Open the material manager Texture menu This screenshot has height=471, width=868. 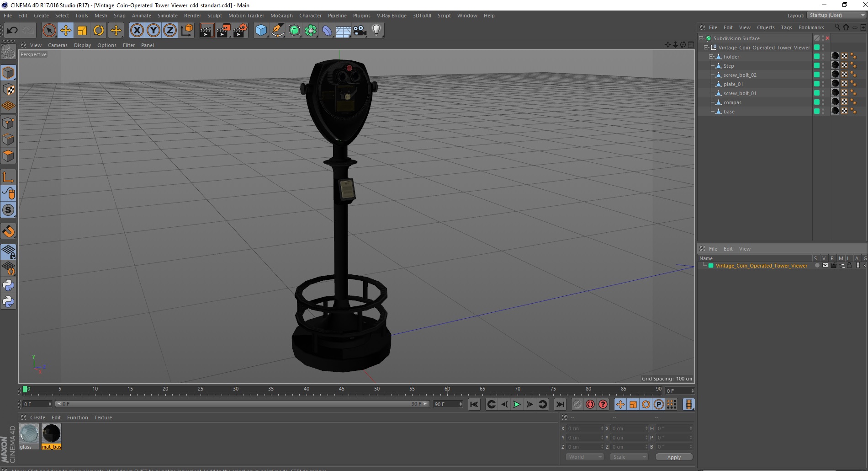point(103,417)
